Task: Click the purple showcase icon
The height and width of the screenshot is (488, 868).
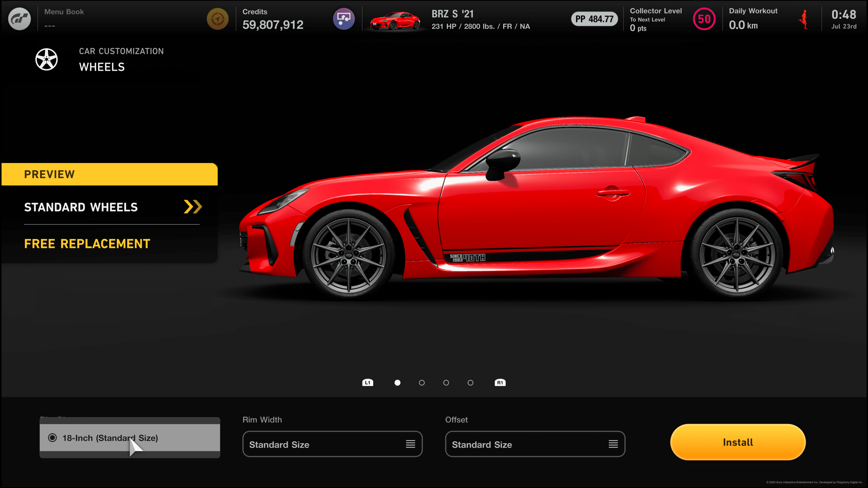Action: pyautogui.click(x=344, y=19)
